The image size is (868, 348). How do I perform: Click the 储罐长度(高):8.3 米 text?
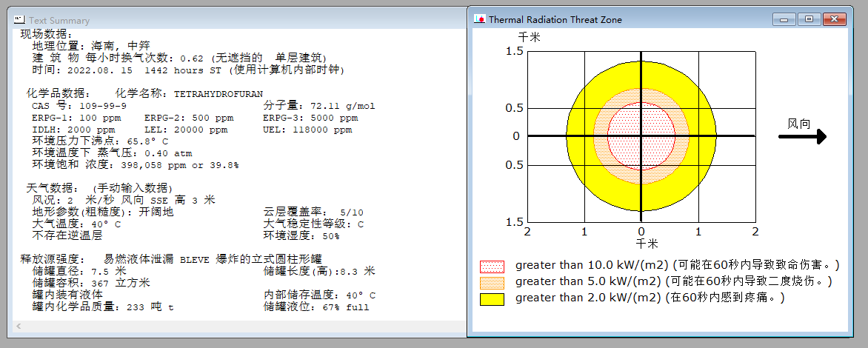click(319, 271)
